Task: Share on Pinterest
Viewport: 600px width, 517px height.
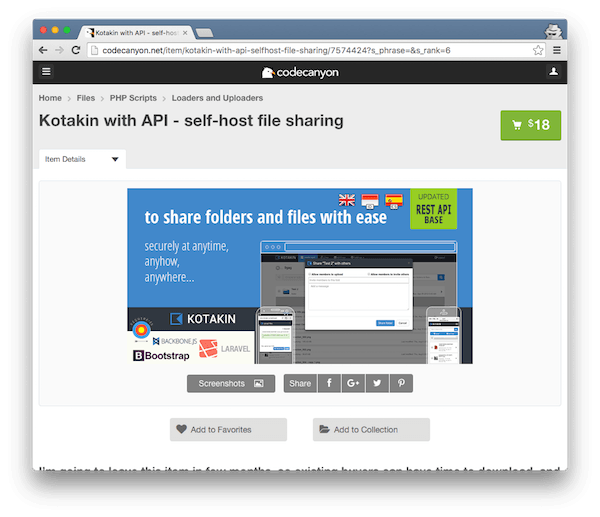Action: (x=401, y=383)
